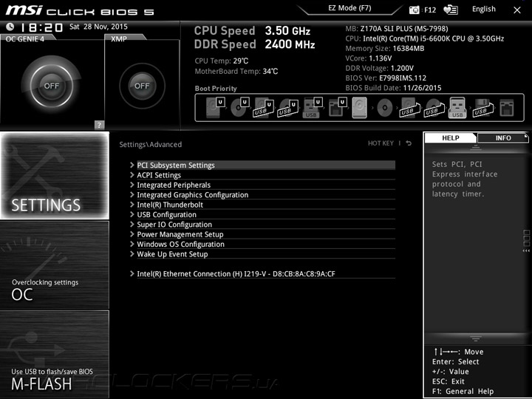Click the back arrow icon beside HOT KEY

click(409, 143)
